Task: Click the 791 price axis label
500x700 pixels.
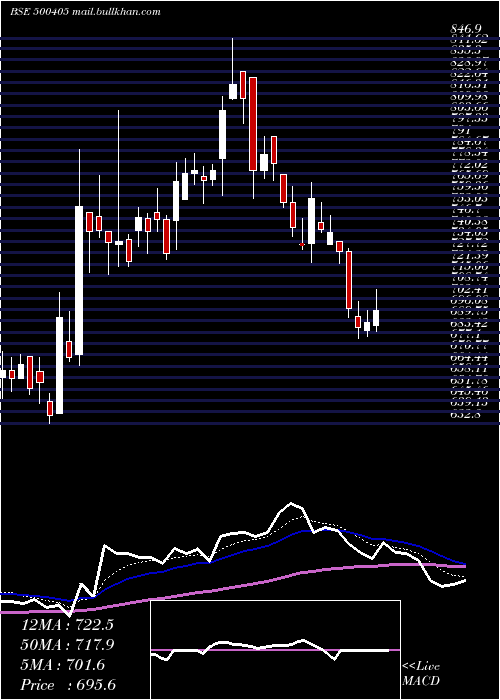Action: pyautogui.click(x=461, y=132)
